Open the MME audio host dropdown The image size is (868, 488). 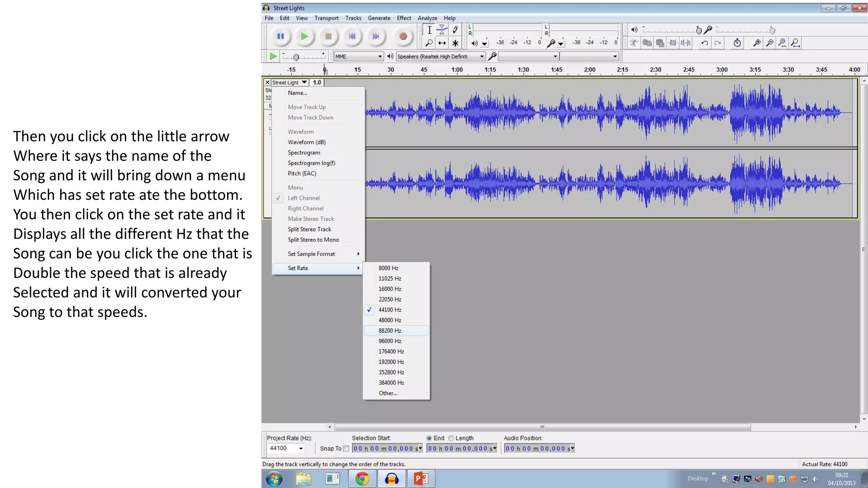coord(359,56)
